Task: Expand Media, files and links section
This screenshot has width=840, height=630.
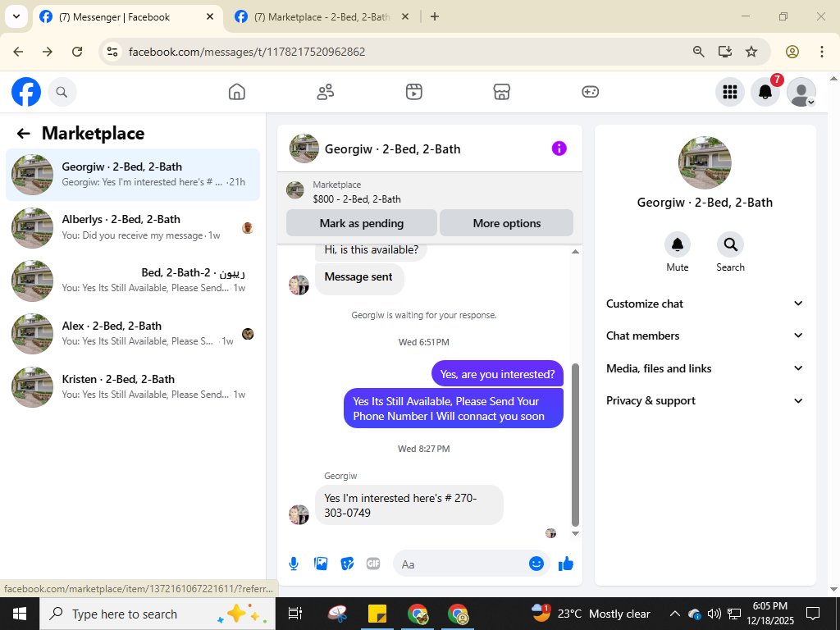Action: 705,368
